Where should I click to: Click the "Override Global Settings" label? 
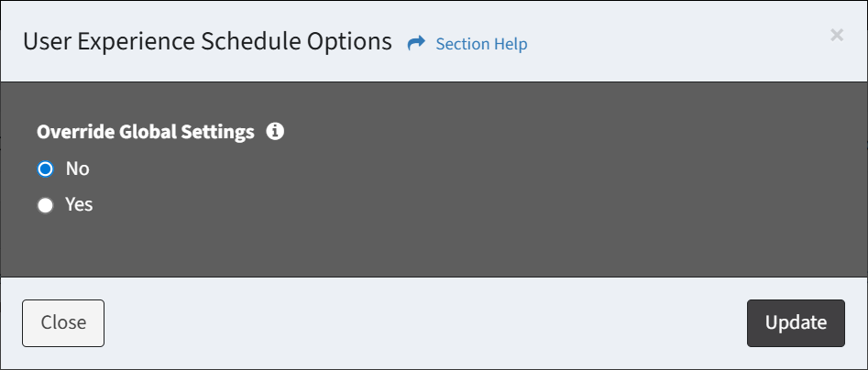click(146, 132)
